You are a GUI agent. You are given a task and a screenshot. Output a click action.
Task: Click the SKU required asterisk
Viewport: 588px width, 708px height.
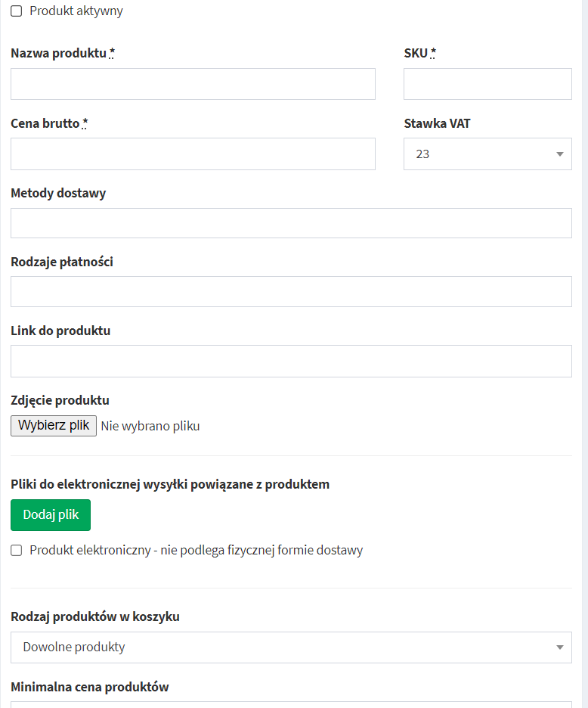433,53
